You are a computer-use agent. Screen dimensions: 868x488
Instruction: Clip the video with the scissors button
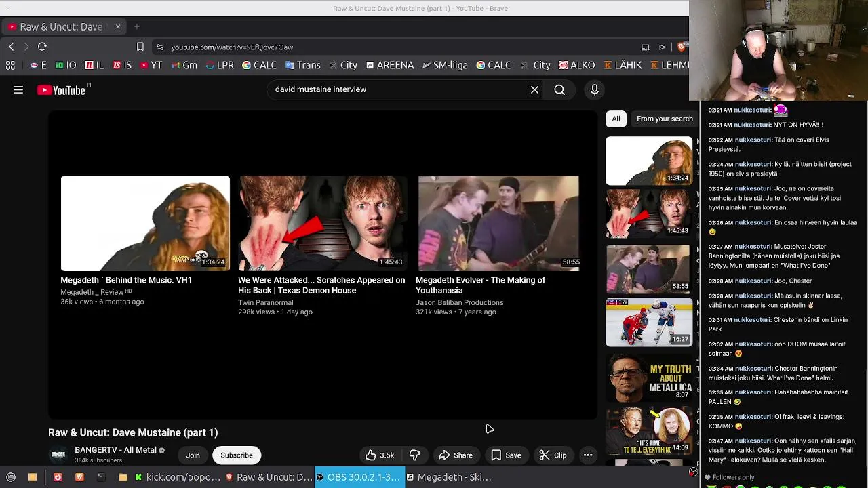point(553,455)
